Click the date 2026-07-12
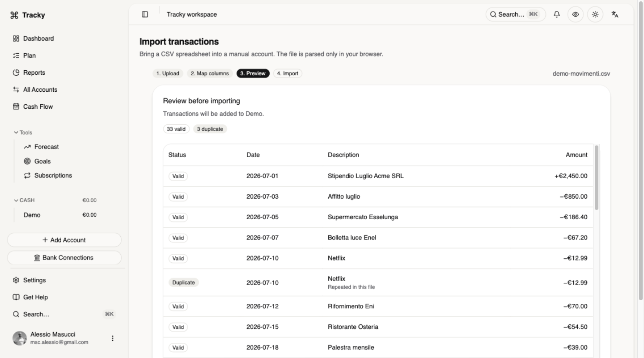The image size is (644, 358). 263,307
